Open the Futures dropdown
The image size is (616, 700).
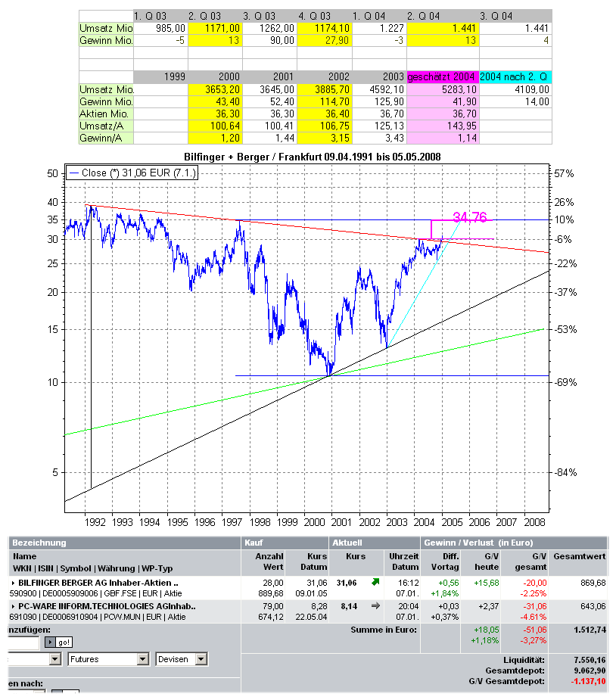coord(108,659)
